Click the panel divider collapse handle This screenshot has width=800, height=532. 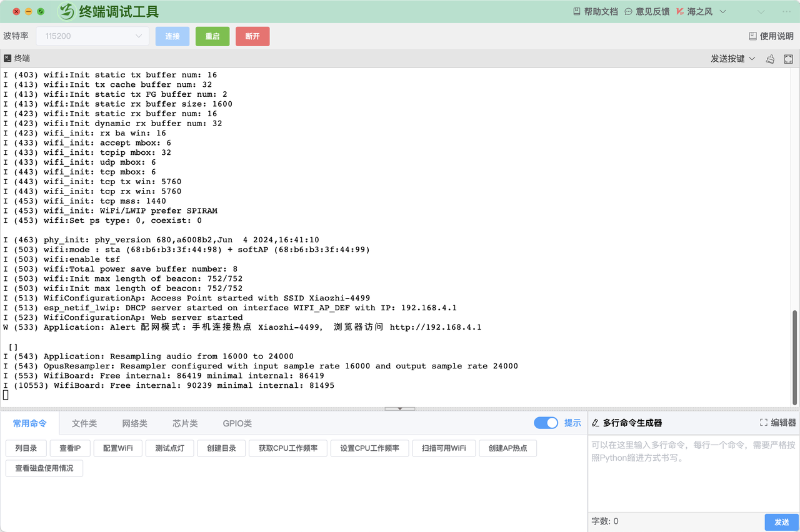(x=400, y=409)
